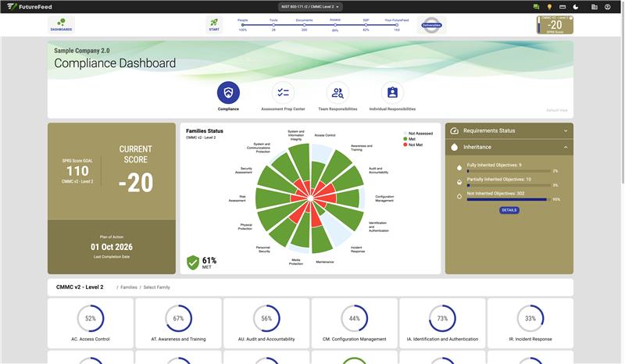Switch to Individual Responsibilities tab

tap(392, 96)
